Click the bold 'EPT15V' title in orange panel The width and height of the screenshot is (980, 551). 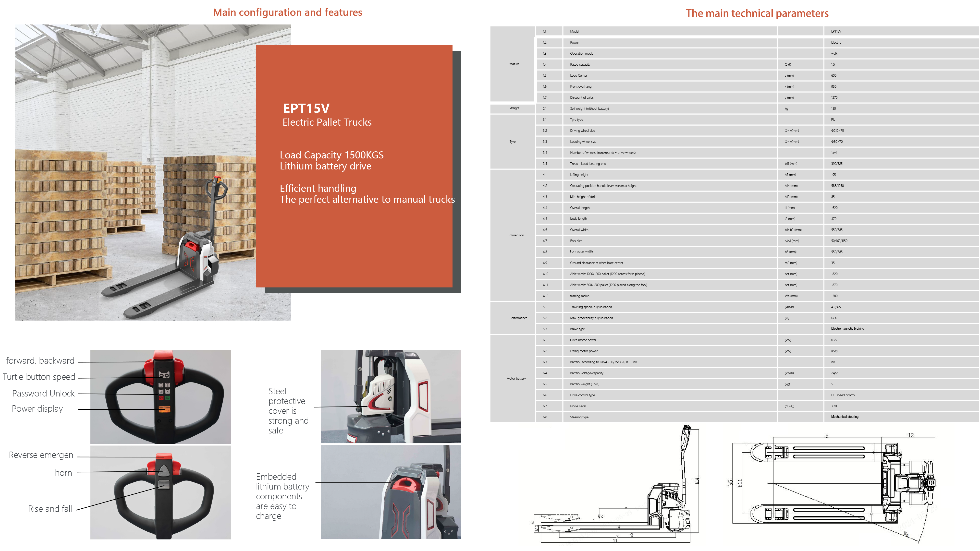click(x=306, y=108)
